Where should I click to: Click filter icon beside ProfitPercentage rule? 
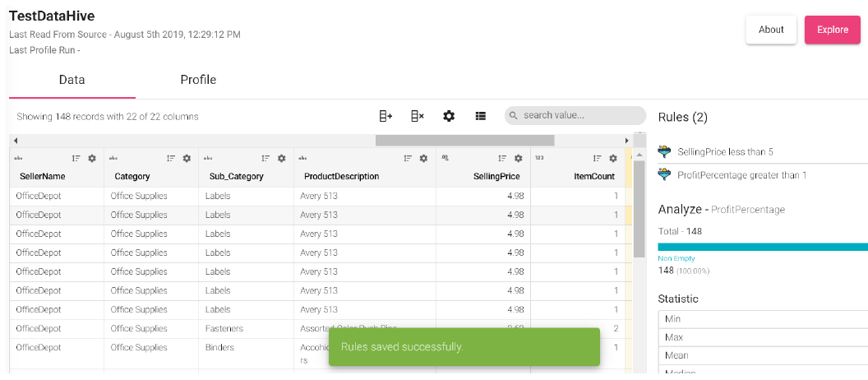665,174
